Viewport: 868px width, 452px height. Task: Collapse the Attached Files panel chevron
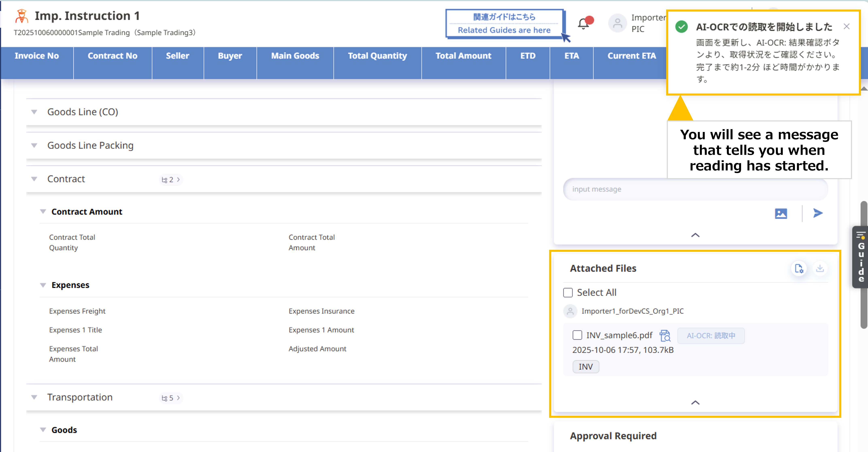click(x=696, y=402)
